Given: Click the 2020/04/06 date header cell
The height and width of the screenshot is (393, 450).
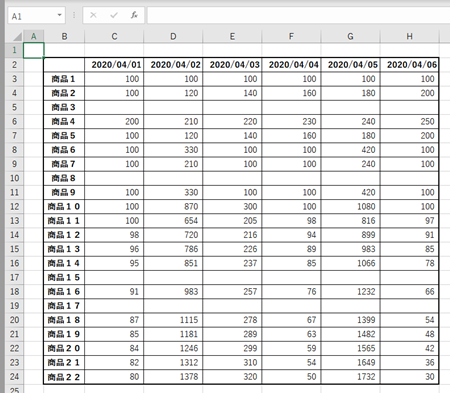Looking at the screenshot, I should click(x=409, y=65).
